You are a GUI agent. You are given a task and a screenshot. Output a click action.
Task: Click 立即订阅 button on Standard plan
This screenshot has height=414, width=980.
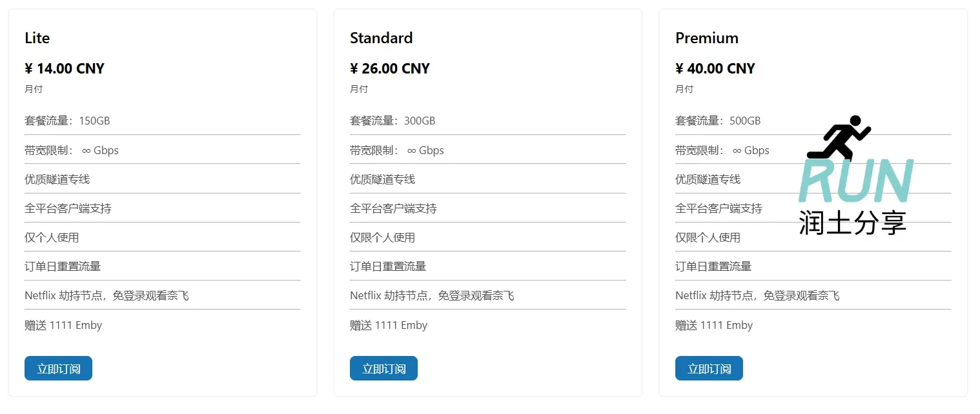pos(383,368)
